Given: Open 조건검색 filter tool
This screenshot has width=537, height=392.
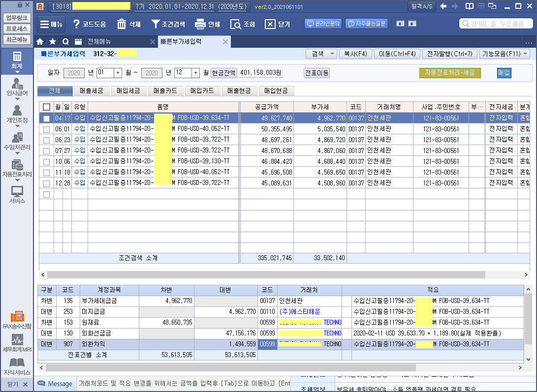Looking at the screenshot, I should click(x=156, y=24).
